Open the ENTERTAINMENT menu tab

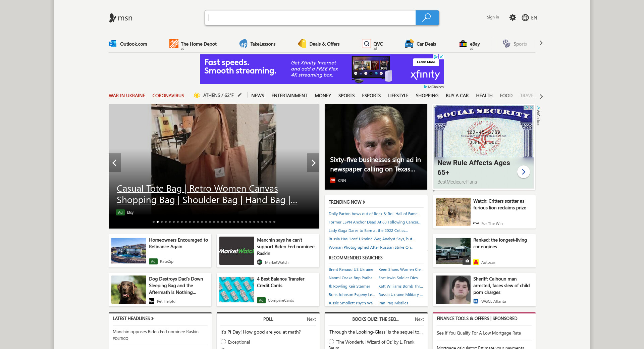289,96
